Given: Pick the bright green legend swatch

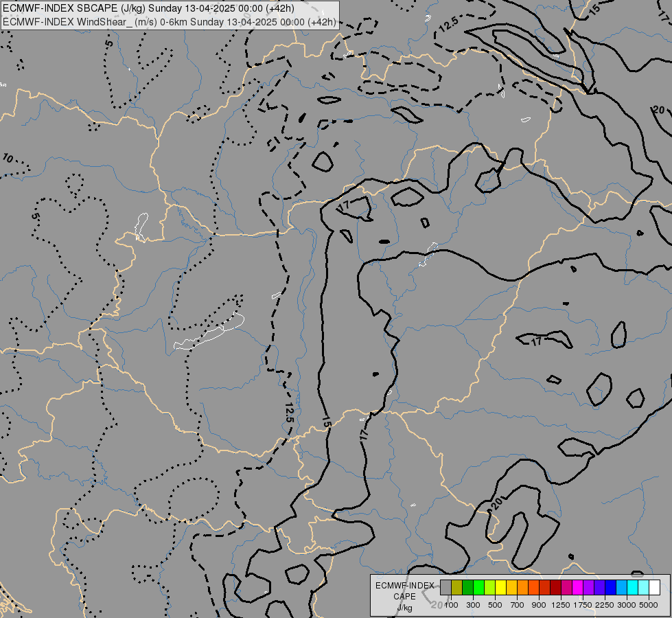Looking at the screenshot, I should 478,587.
